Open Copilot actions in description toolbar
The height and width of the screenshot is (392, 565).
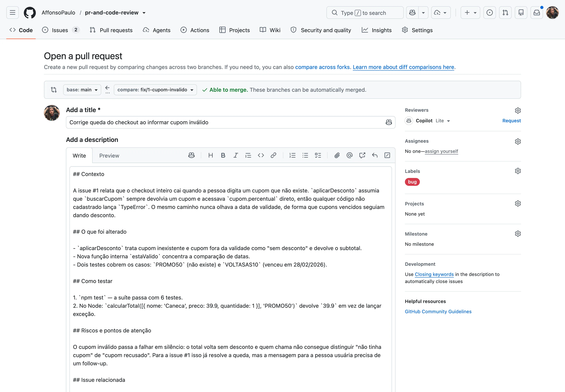[191, 155]
